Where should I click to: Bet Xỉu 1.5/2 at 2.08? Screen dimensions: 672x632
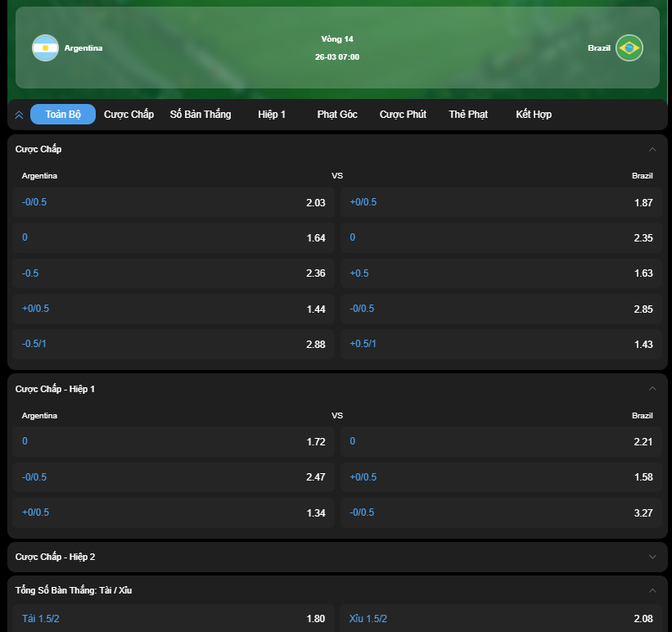[x=501, y=618]
